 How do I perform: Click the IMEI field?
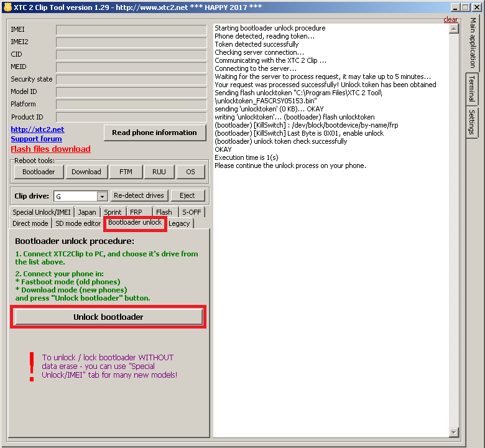pyautogui.click(x=131, y=30)
